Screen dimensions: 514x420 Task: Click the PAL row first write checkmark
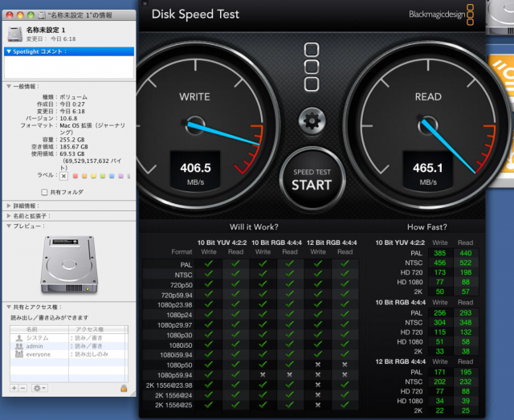pos(209,264)
